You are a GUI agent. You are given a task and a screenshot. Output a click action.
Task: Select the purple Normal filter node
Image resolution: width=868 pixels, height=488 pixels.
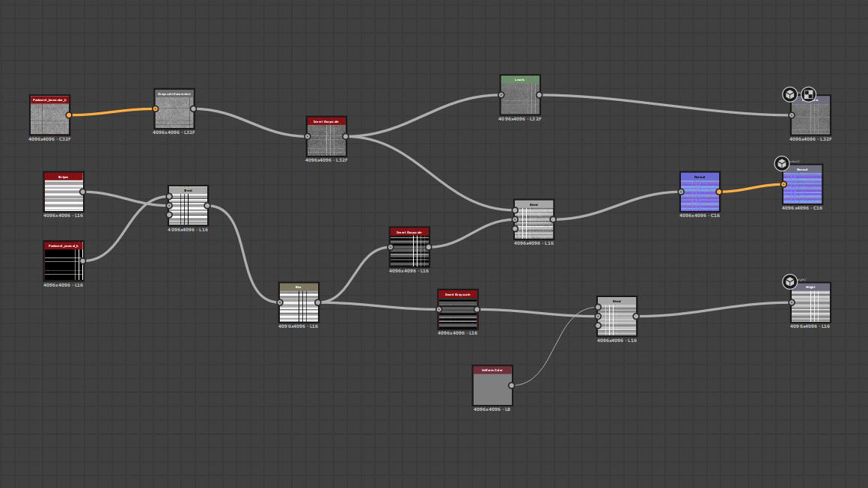700,192
